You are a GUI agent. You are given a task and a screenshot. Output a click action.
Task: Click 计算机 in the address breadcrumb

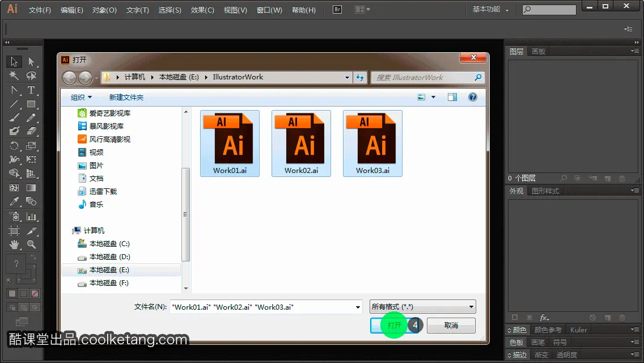coord(135,77)
